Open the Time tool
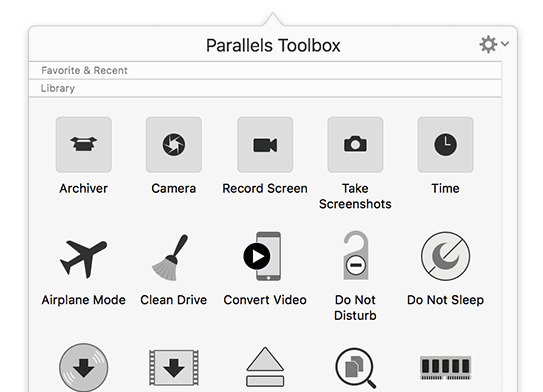Image resolution: width=543 pixels, height=392 pixels. 445,144
